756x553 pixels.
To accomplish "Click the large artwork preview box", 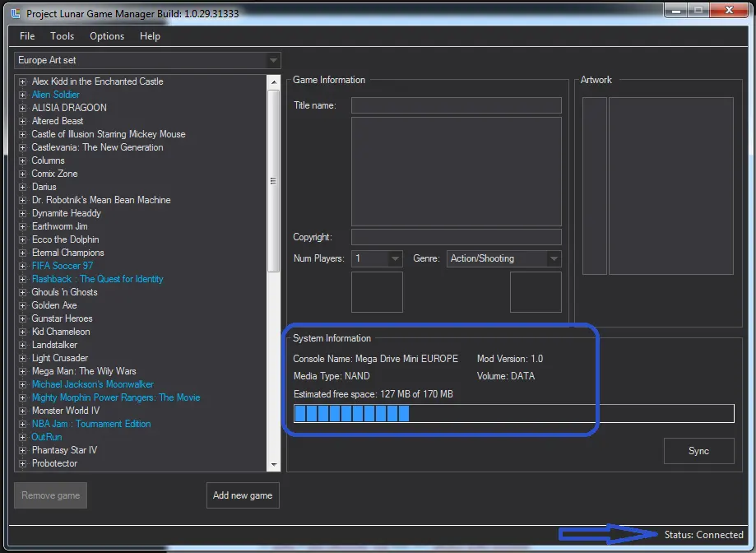I will (x=670, y=186).
